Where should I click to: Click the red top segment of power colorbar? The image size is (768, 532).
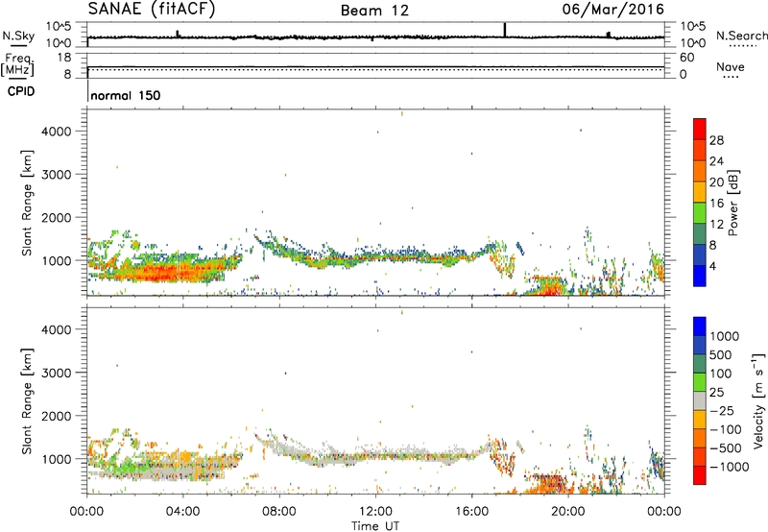[x=700, y=129]
